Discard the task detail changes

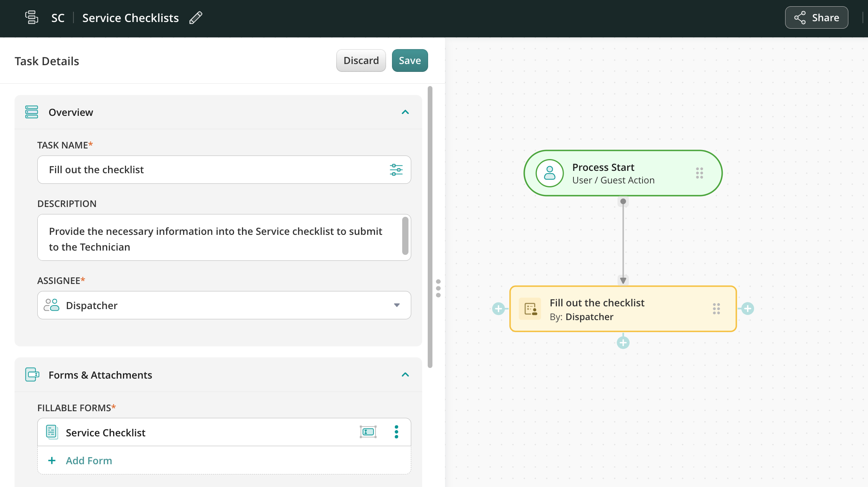click(x=361, y=60)
